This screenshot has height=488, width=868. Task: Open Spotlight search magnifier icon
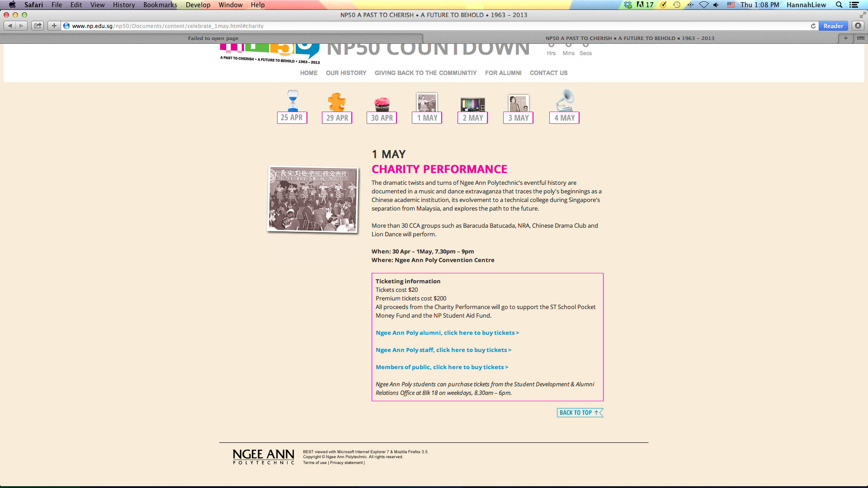(x=839, y=5)
